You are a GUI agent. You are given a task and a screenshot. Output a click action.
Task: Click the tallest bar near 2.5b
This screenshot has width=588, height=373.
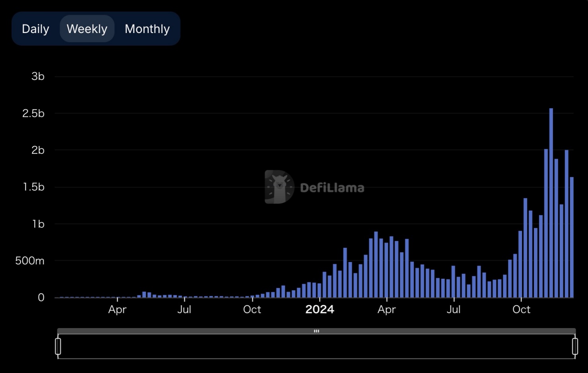(551, 203)
